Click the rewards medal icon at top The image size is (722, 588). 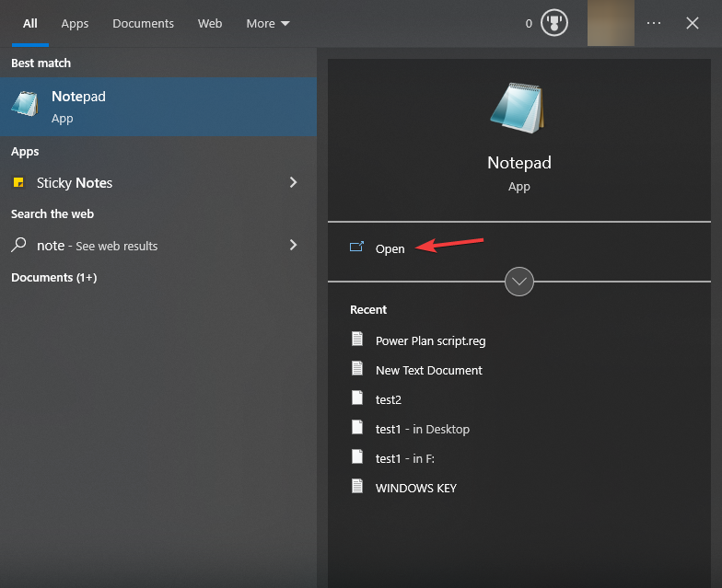[x=553, y=23]
